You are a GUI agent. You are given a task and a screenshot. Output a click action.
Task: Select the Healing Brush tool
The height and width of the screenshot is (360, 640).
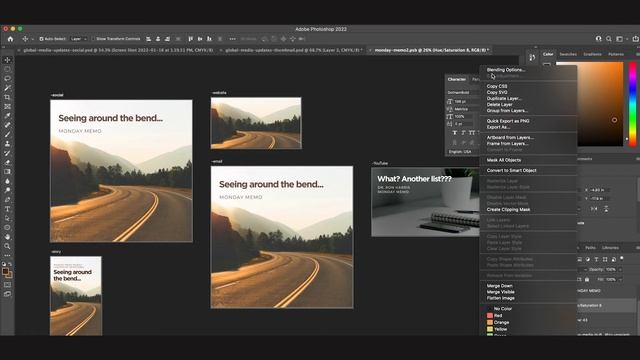[7, 125]
